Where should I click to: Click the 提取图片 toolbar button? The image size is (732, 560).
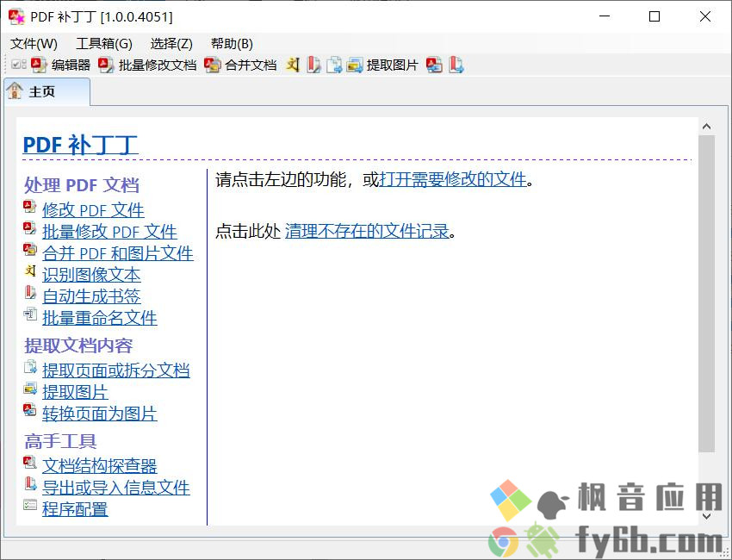pos(382,65)
